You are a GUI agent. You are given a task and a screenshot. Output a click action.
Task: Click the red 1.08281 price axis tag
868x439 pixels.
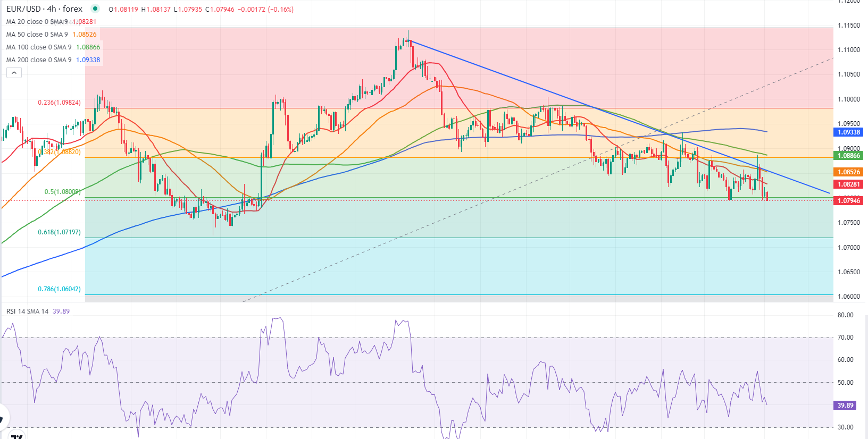point(848,184)
